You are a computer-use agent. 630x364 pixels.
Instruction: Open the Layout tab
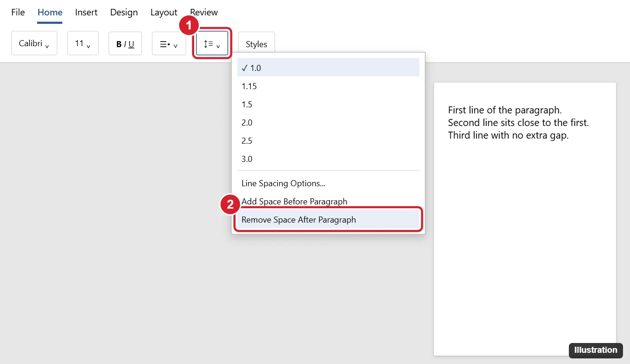coord(164,13)
